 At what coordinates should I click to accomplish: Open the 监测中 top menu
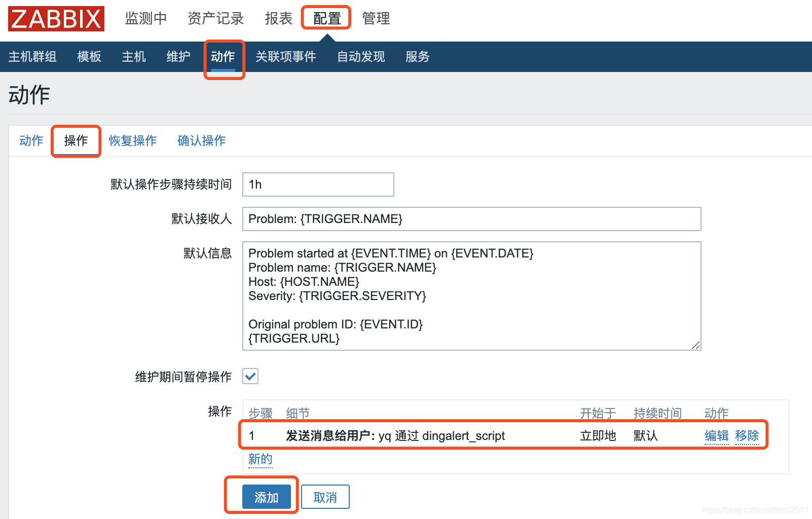coord(146,19)
